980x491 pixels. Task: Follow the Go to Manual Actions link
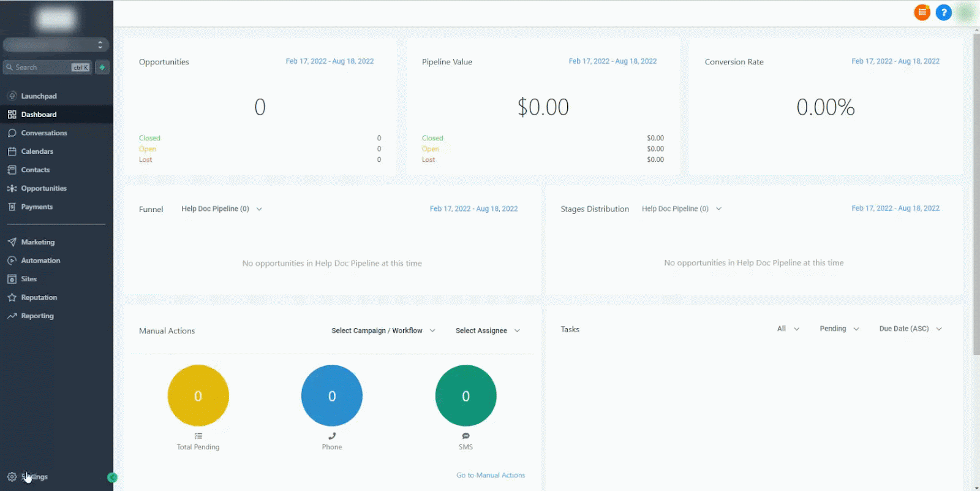[x=491, y=475]
